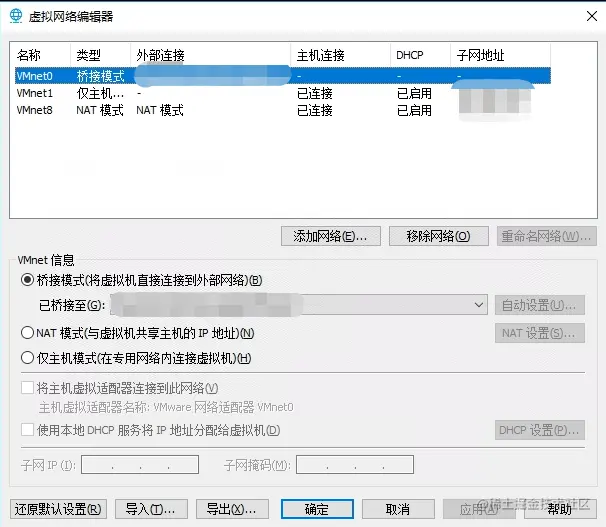Click the 仅主机... type cell of VMnet1

pyautogui.click(x=100, y=94)
